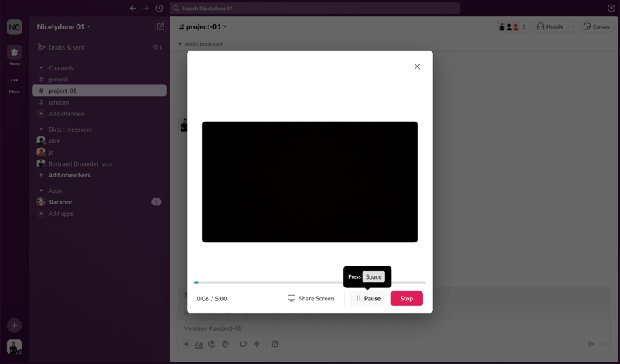Open the More menu in sidebar
Screen dimensions: 620x364
(14, 84)
